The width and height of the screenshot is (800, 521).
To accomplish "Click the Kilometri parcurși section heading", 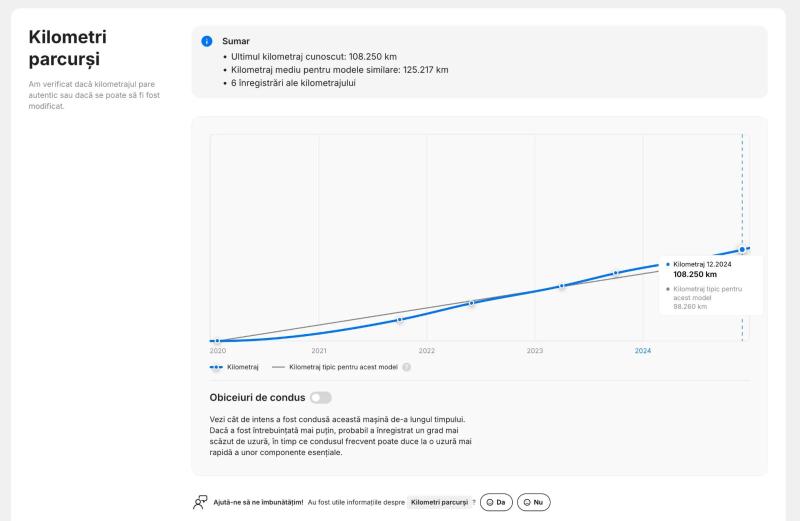I will [x=69, y=49].
